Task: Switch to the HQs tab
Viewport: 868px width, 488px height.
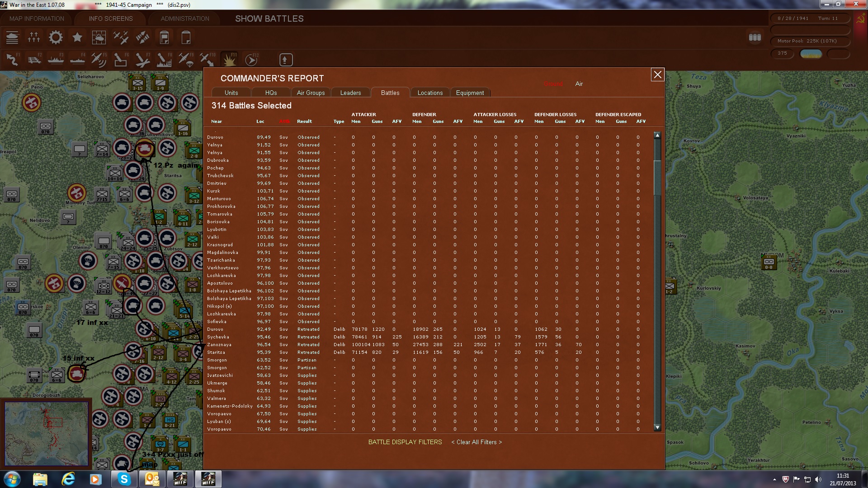Action: pos(271,93)
